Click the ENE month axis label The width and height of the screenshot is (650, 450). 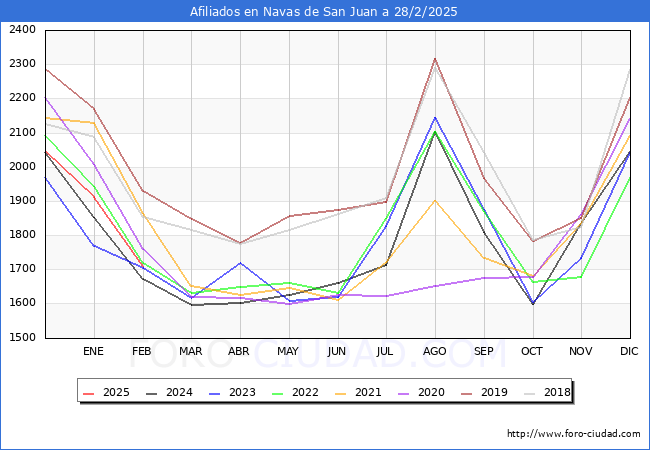pos(93,351)
